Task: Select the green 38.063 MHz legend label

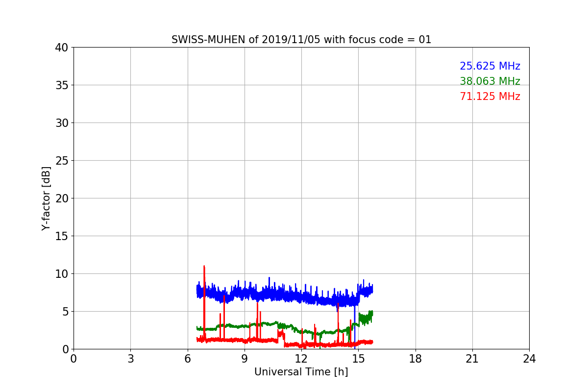Action: [x=490, y=81]
